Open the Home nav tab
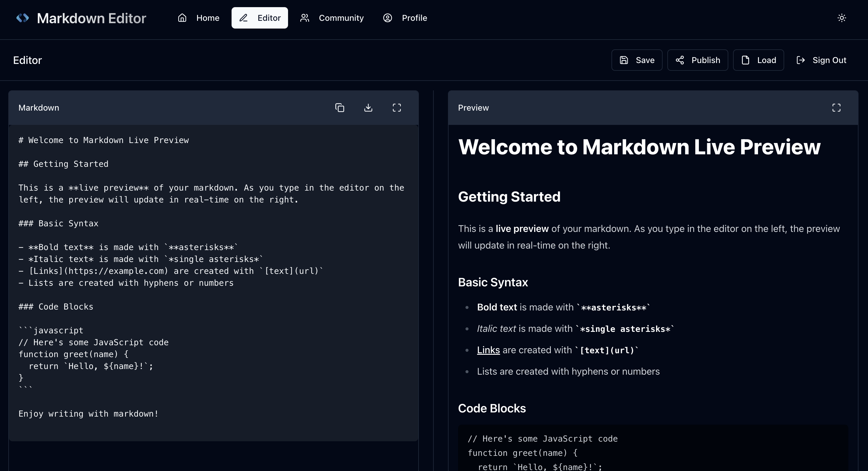This screenshot has height=471, width=868. pyautogui.click(x=199, y=18)
